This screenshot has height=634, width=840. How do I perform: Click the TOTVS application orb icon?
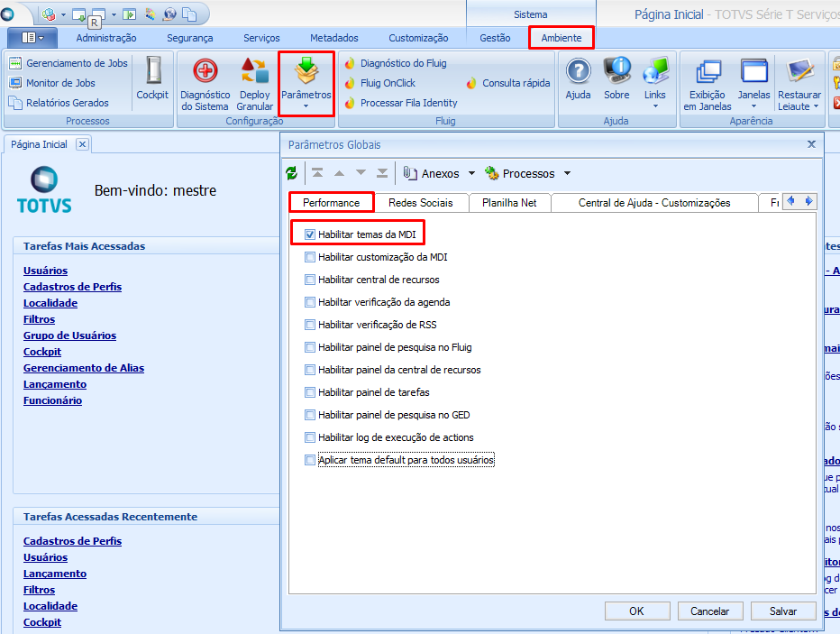7,14
